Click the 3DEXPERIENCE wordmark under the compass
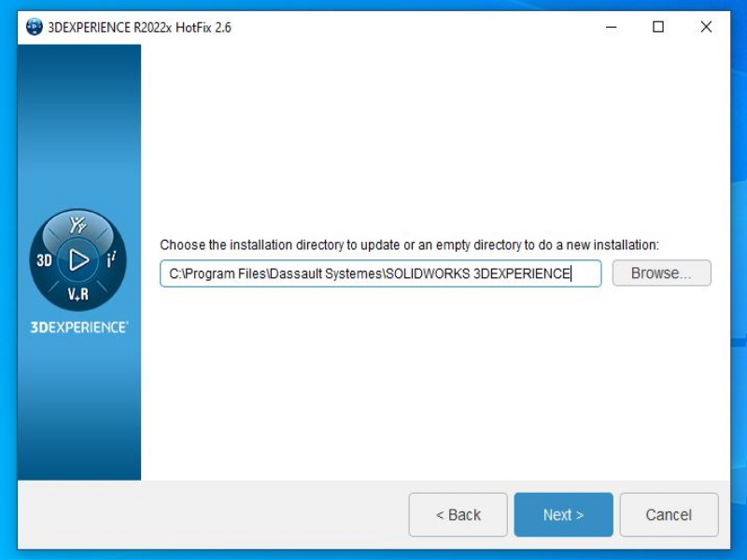747x560 pixels. [78, 326]
